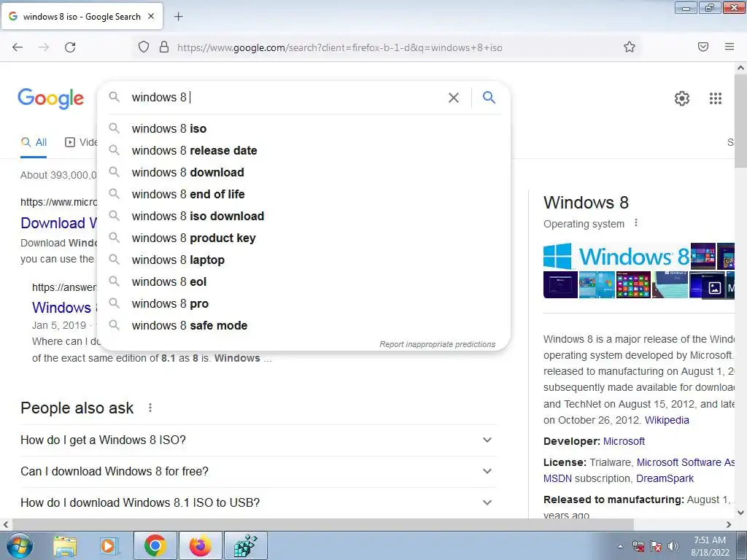Click the horizontal scrollbar thumb
The image size is (747, 560).
322,524
